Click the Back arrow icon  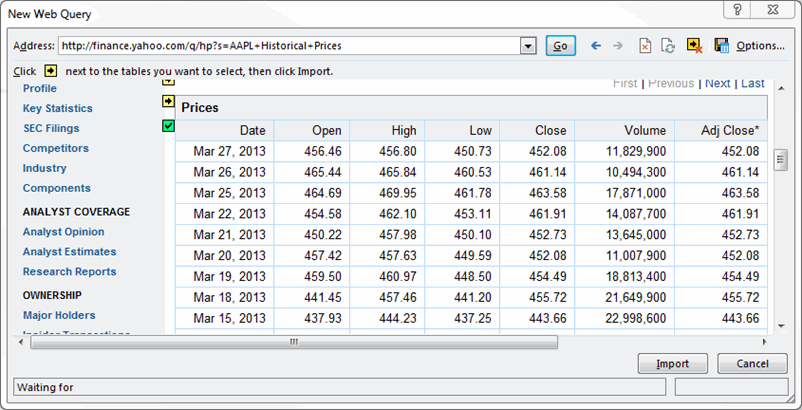(595, 46)
